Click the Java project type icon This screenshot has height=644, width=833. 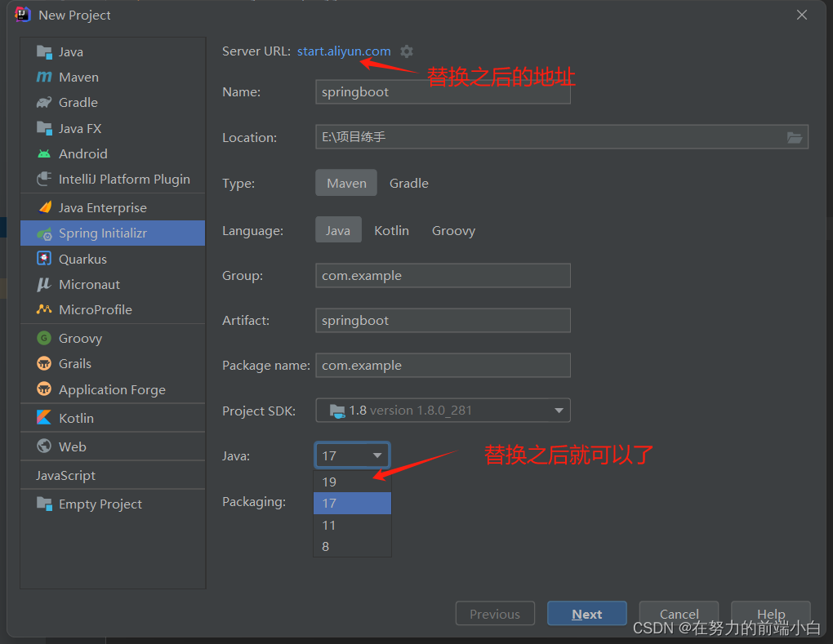click(44, 52)
